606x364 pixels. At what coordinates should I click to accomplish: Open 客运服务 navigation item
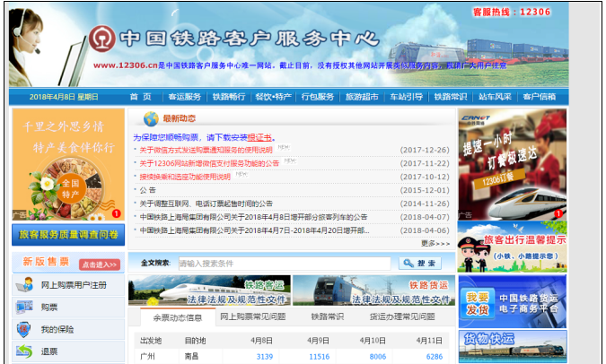tap(185, 97)
